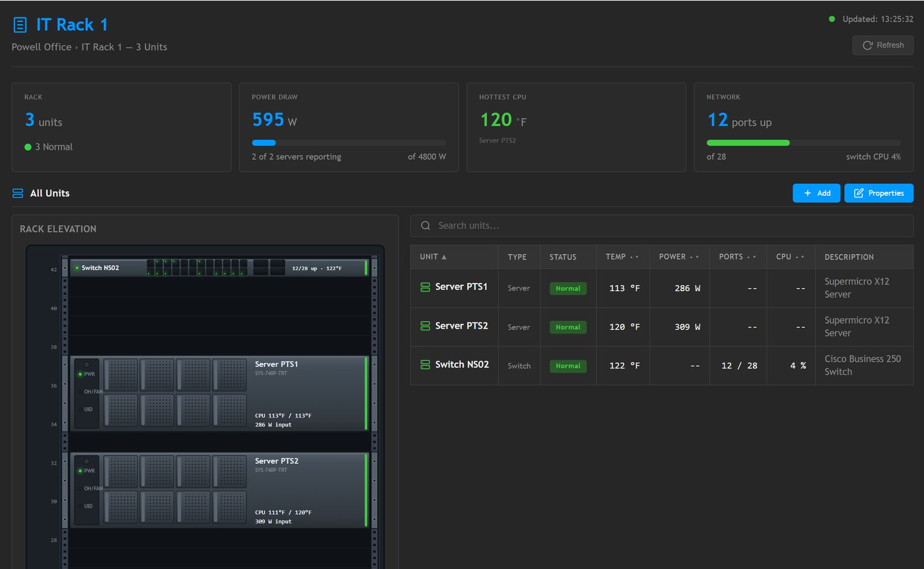Select Server PTS1 chassis in rack elevation
Image resolution: width=924 pixels, height=569 pixels.
[x=219, y=393]
